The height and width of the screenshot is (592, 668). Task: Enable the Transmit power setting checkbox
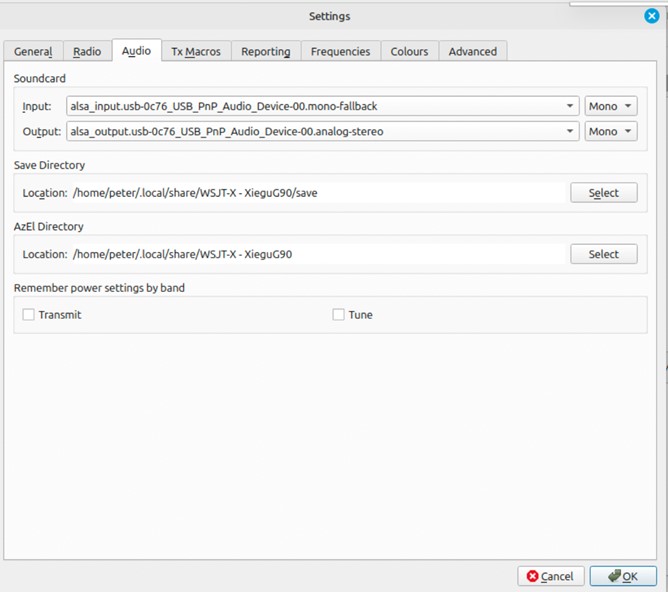[29, 315]
